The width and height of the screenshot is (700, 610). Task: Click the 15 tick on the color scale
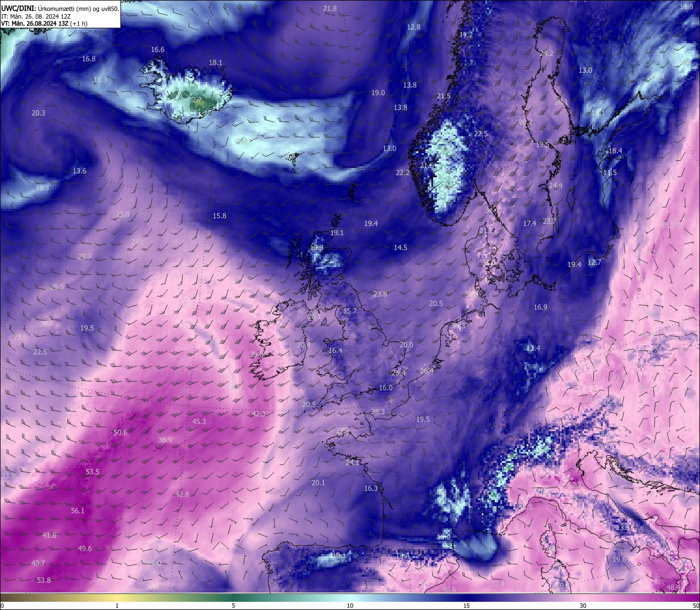[x=466, y=606]
